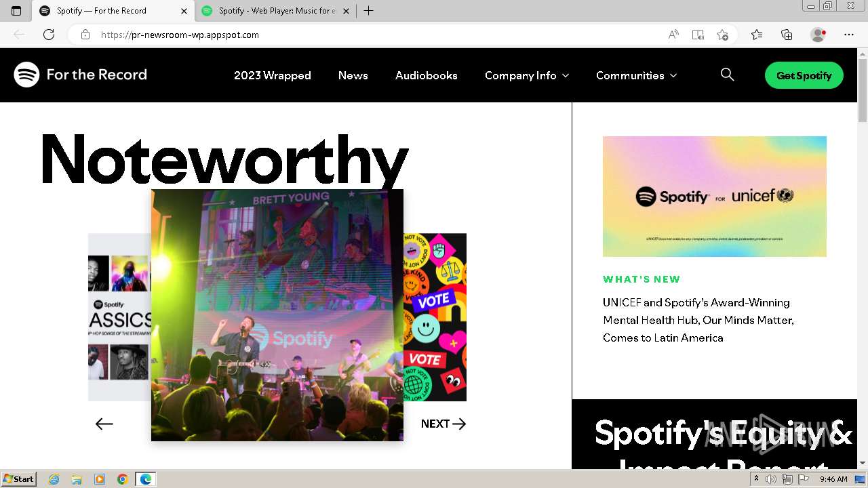Click the Spotify For the Record logo
This screenshot has height=488, width=868.
81,75
